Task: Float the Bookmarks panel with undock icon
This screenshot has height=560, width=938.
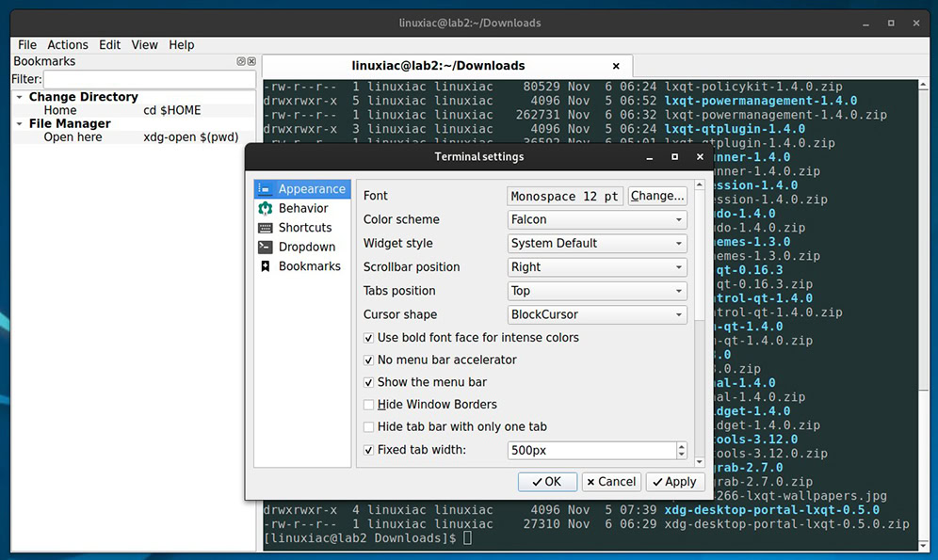Action: (x=240, y=61)
